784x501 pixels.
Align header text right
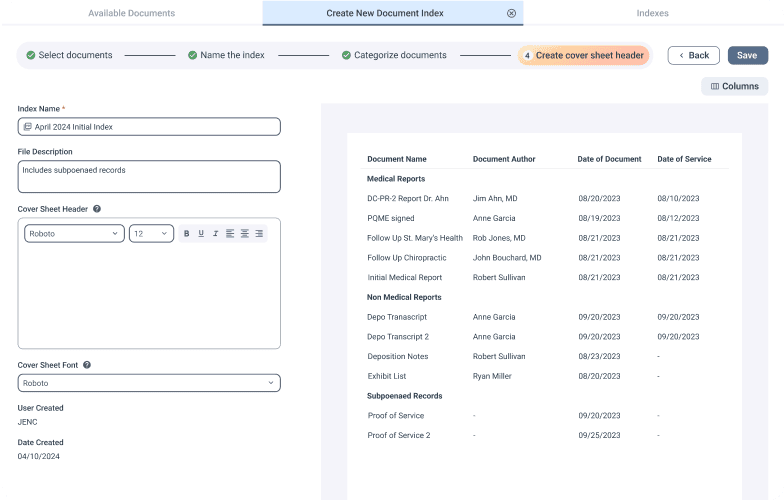(x=259, y=234)
